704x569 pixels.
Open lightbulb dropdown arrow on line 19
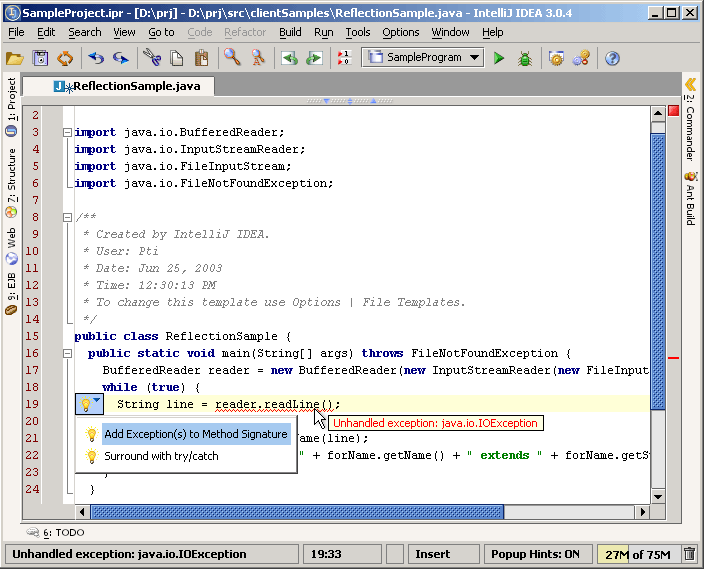click(97, 400)
